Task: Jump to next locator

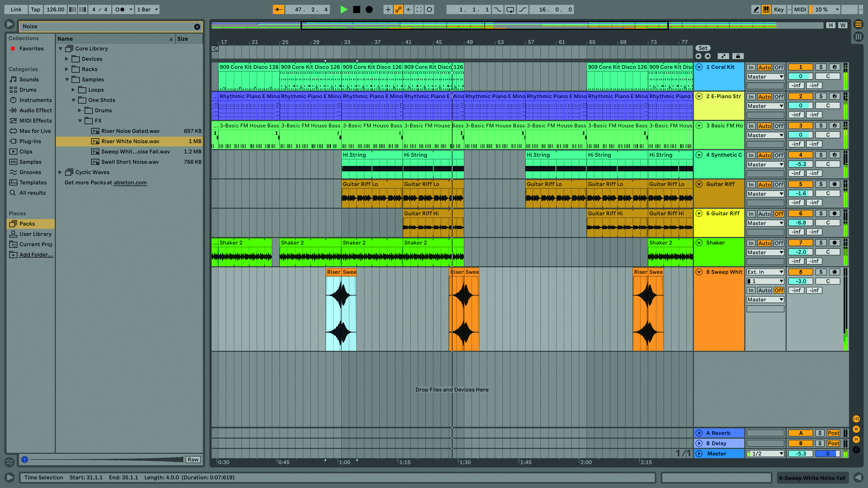Action: tap(708, 56)
